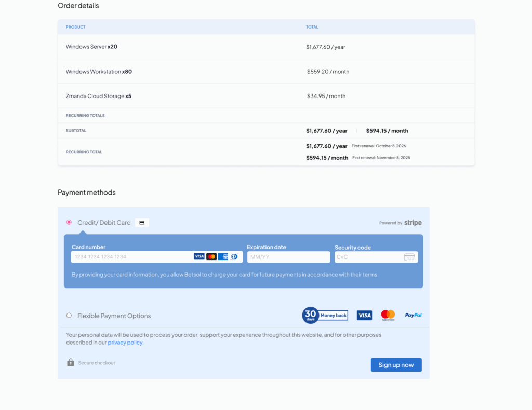Click the Secure checkout lock icon

point(71,362)
